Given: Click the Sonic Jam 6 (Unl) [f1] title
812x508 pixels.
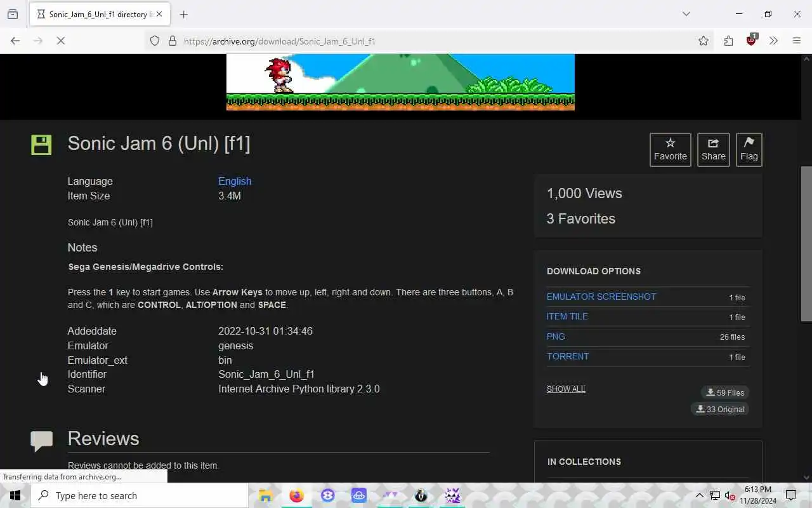Looking at the screenshot, I should coord(159,144).
